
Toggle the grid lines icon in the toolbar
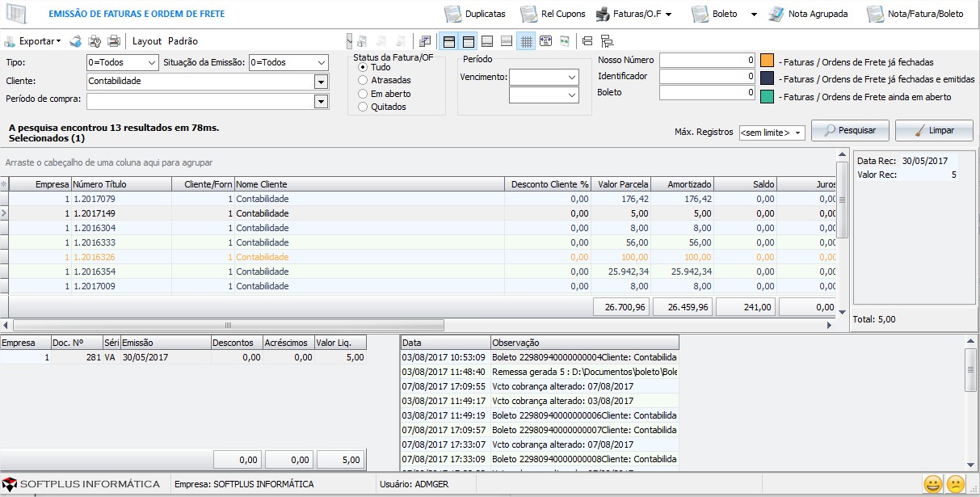pyautogui.click(x=526, y=41)
